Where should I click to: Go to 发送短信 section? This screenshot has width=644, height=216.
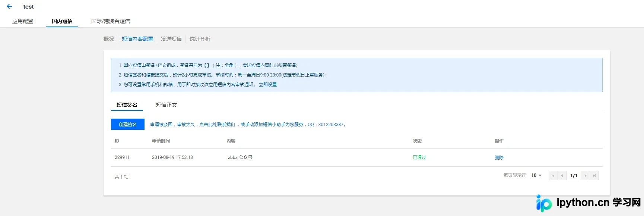[x=171, y=39]
